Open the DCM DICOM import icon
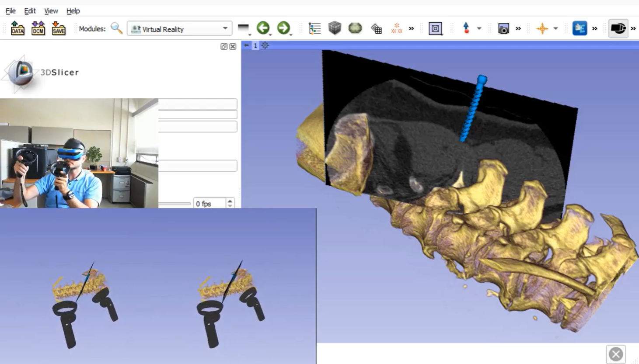Screen dimensions: 639x364 coord(38,28)
